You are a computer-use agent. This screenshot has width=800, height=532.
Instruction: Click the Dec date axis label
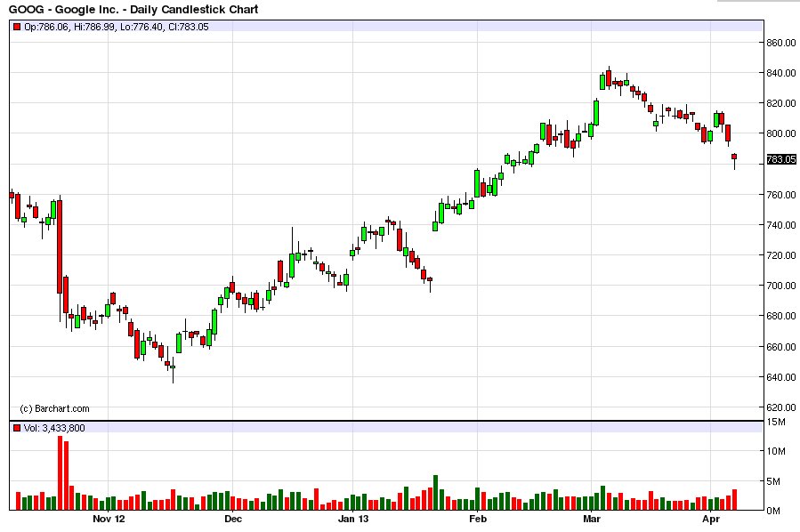pos(233,520)
